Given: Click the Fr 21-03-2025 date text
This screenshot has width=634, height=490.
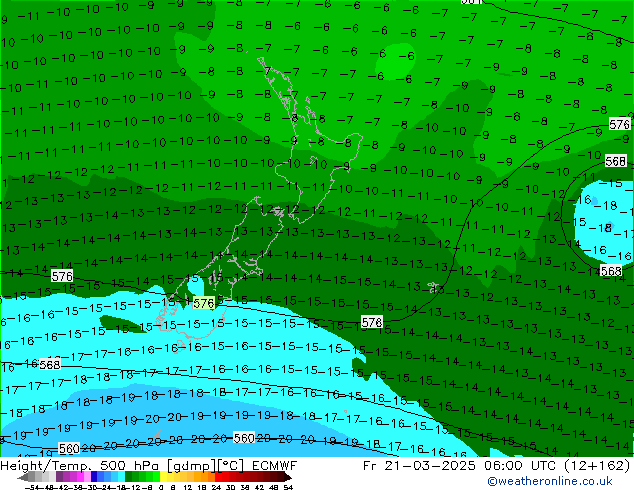Looking at the screenshot, I should click(419, 466).
